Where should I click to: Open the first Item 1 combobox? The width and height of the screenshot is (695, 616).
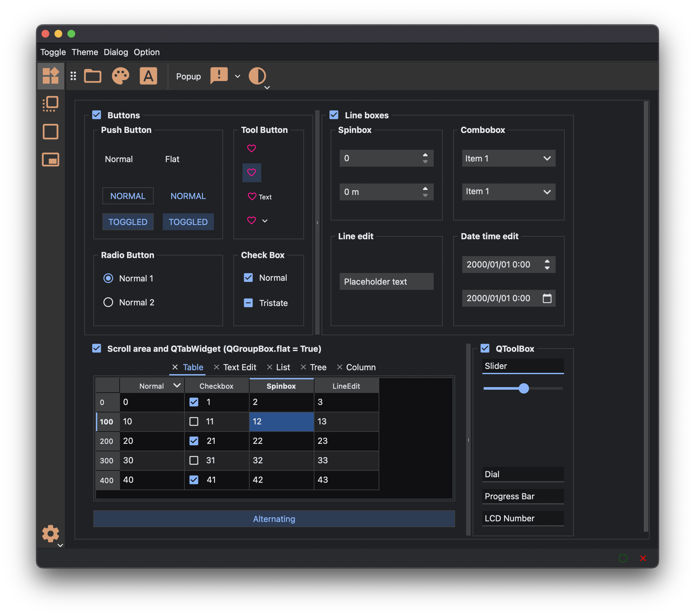[508, 158]
